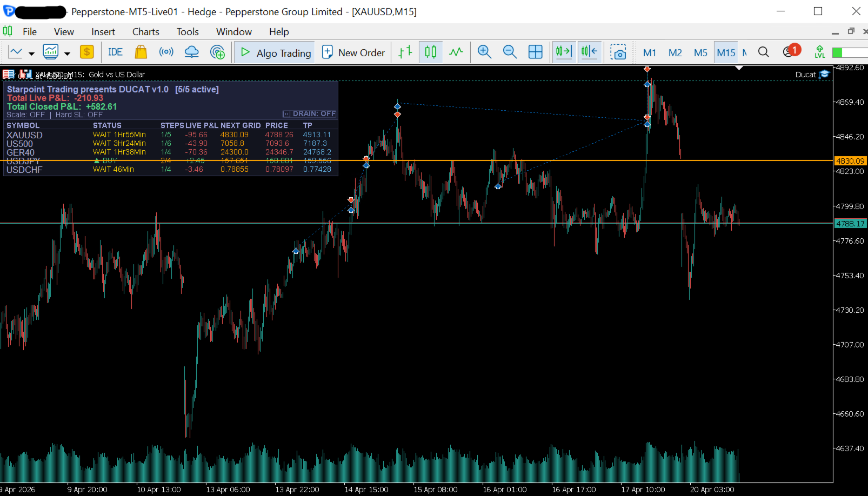
Task: Take a chart screenshot with camera icon
Action: coord(618,52)
